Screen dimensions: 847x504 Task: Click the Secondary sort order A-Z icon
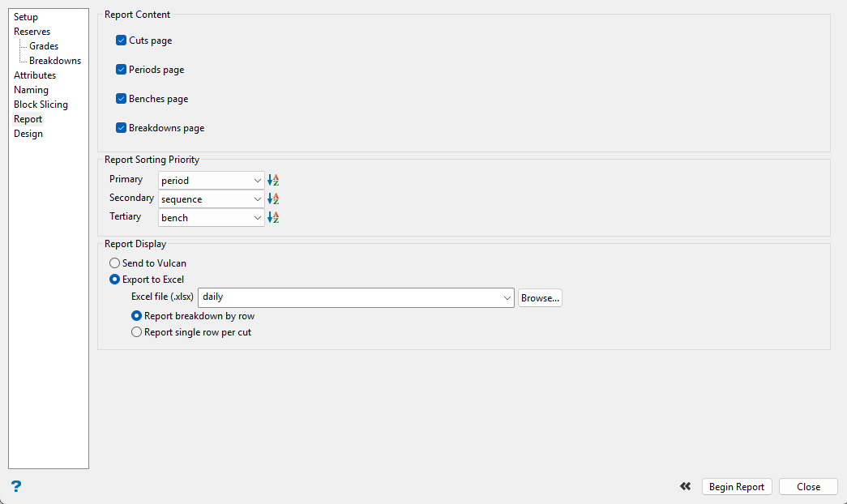coord(273,199)
